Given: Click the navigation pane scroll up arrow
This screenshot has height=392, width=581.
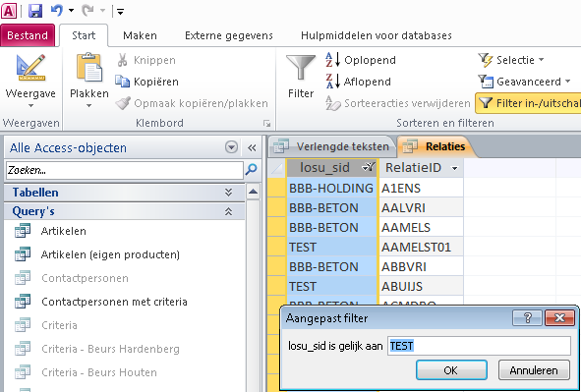Looking at the screenshot, I should (253, 192).
